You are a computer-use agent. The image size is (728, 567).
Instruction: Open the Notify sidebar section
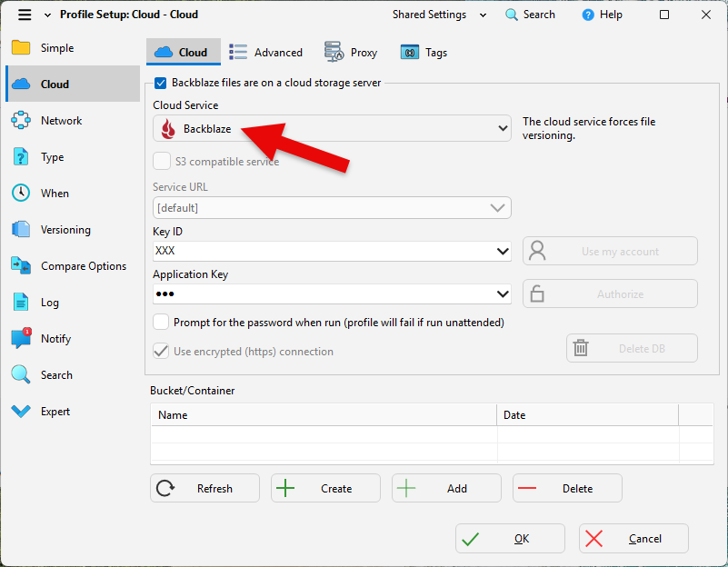pyautogui.click(x=73, y=339)
